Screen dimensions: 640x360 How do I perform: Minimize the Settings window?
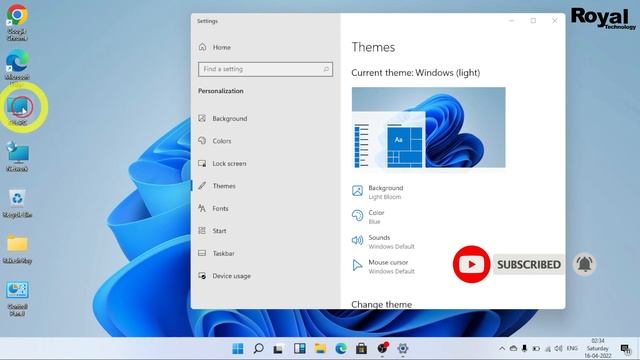(x=511, y=20)
